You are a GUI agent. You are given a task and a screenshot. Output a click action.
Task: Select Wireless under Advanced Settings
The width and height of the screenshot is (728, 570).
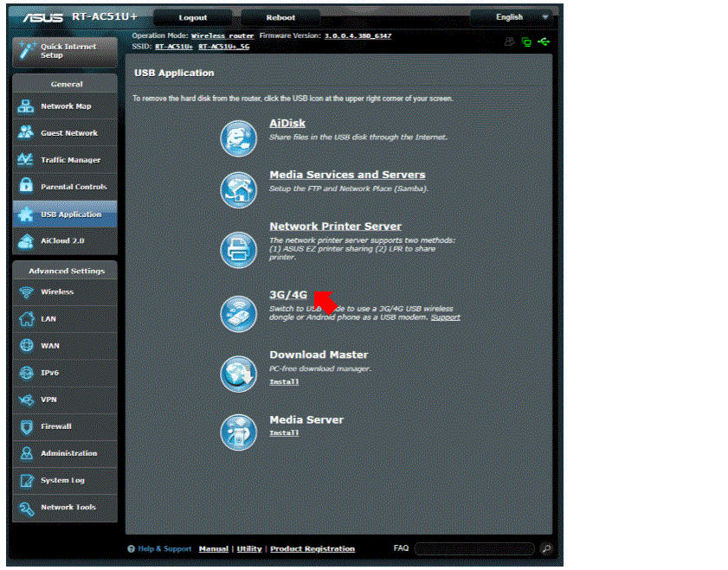point(65,292)
